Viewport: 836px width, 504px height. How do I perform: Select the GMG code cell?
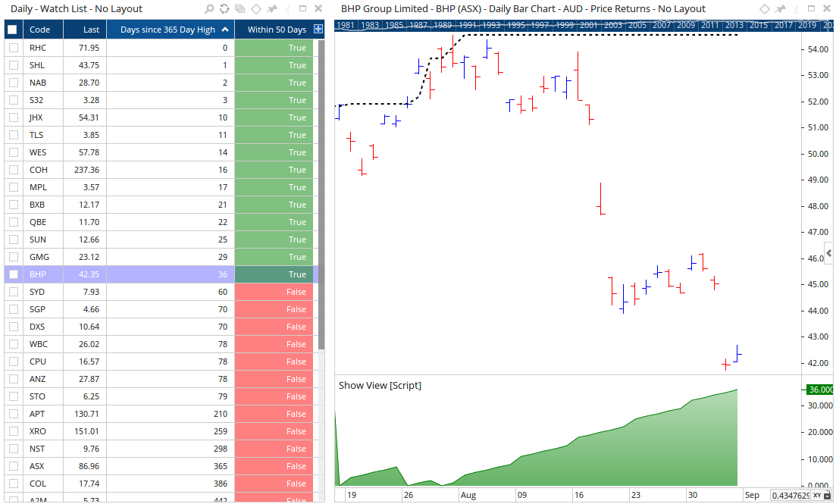43,256
